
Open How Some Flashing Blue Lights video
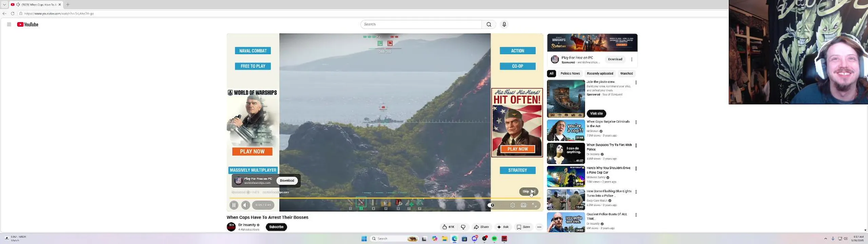(x=609, y=194)
